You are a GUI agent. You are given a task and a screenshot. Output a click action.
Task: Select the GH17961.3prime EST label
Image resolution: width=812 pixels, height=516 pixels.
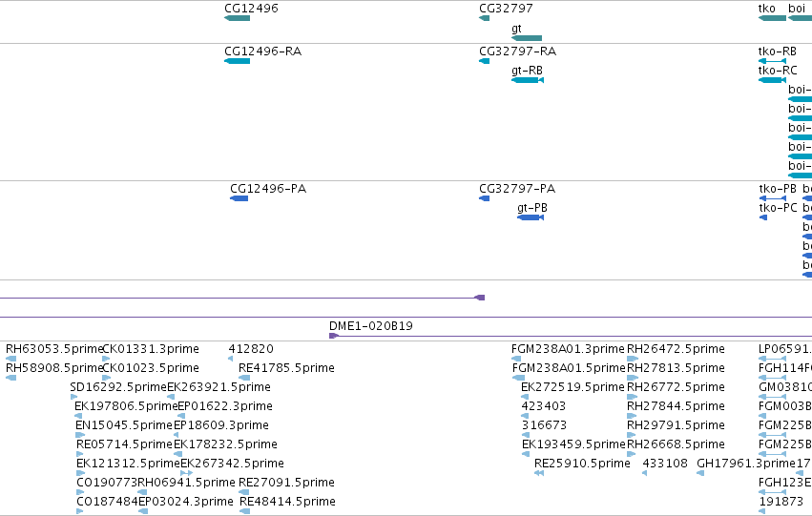click(746, 464)
